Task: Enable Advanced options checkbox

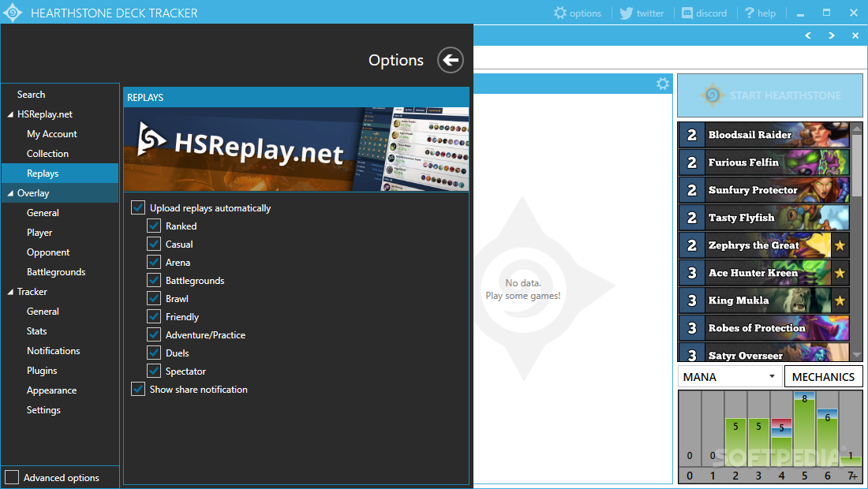Action: coord(12,477)
